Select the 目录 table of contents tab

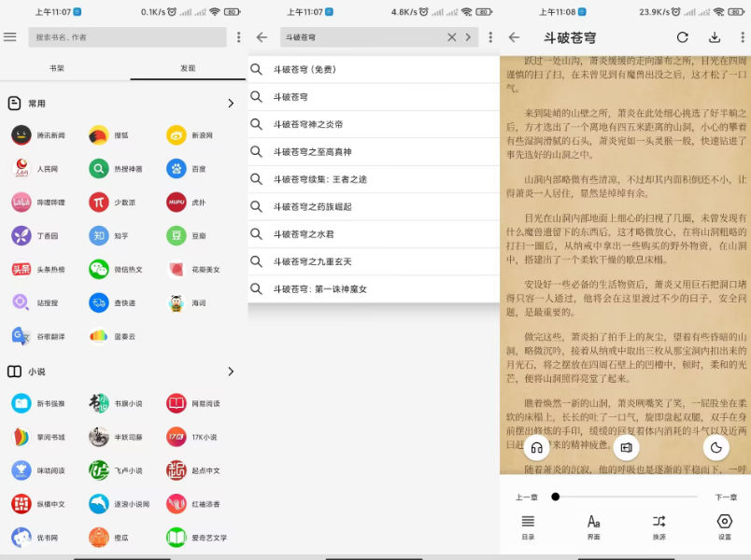pos(528,525)
